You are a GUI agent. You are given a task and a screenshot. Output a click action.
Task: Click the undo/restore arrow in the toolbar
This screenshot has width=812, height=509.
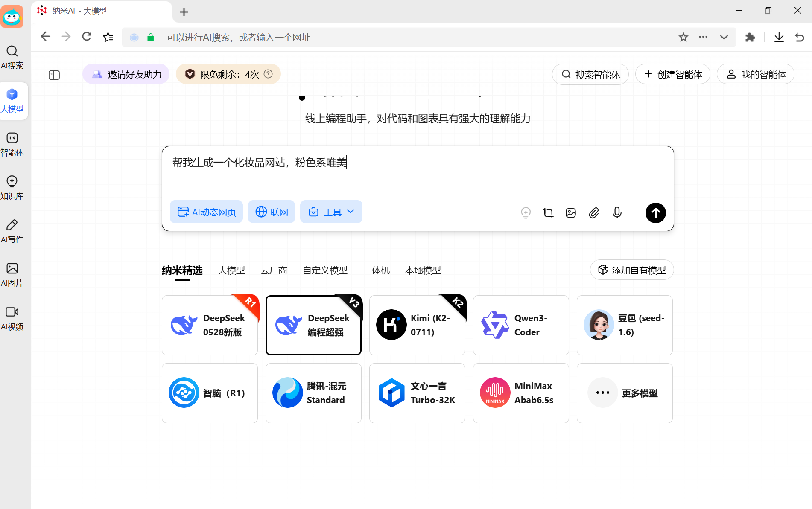[x=799, y=37]
